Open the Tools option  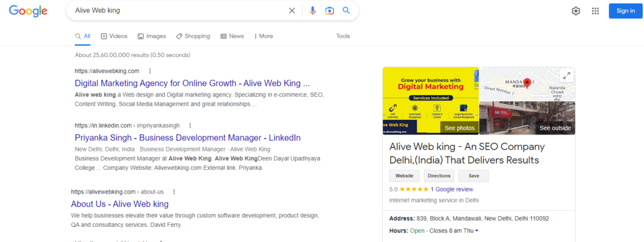click(x=343, y=36)
